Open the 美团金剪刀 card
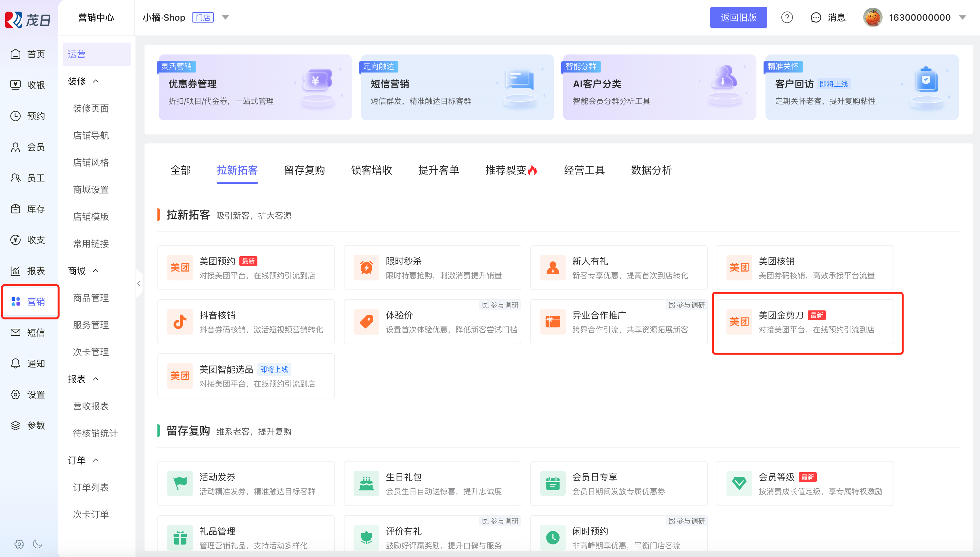The width and height of the screenshot is (980, 557). 805,322
